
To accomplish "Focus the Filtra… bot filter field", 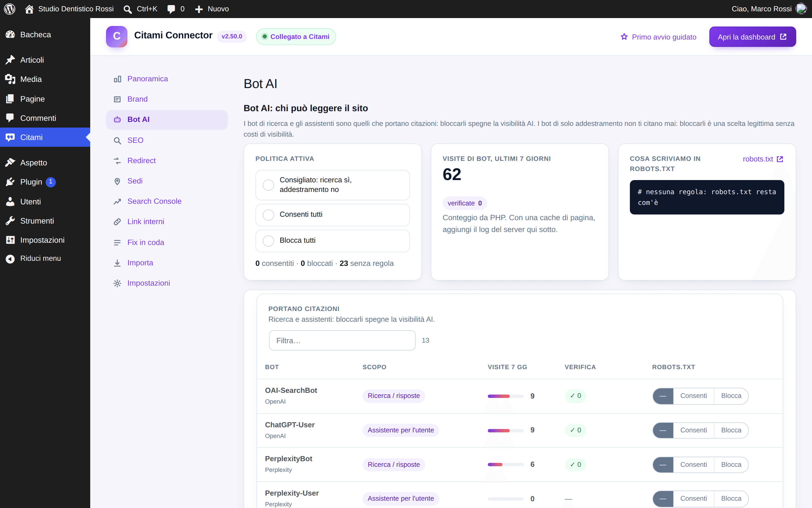I will click(x=342, y=340).
